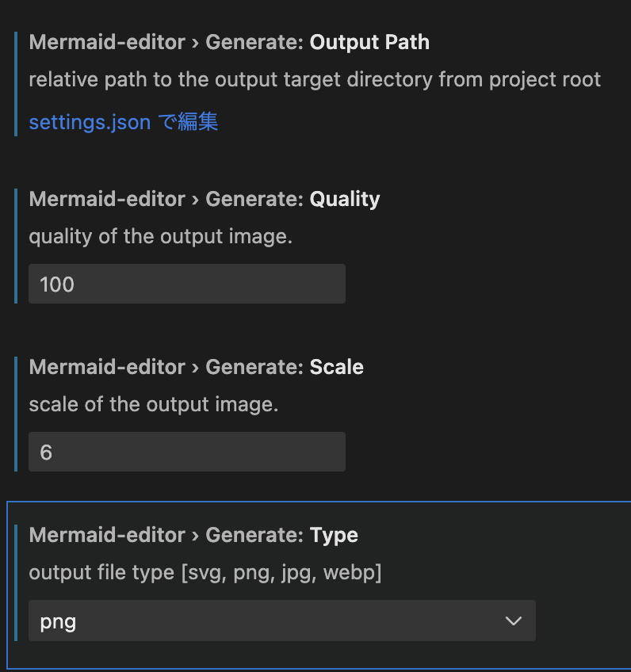The width and height of the screenshot is (631, 672).
Task: Click modified indicator bar beside Scale setting
Action: pos(16,413)
